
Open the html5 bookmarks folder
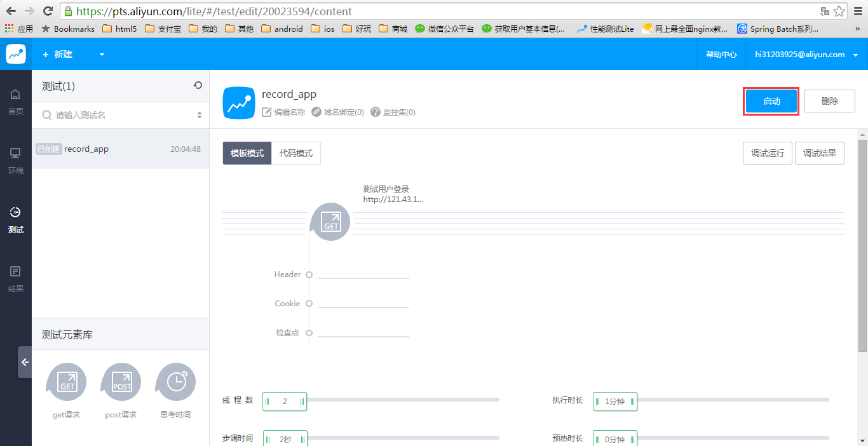119,29
